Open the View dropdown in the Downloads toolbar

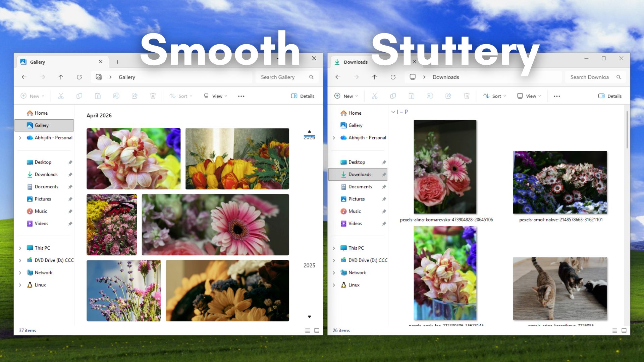[529, 96]
